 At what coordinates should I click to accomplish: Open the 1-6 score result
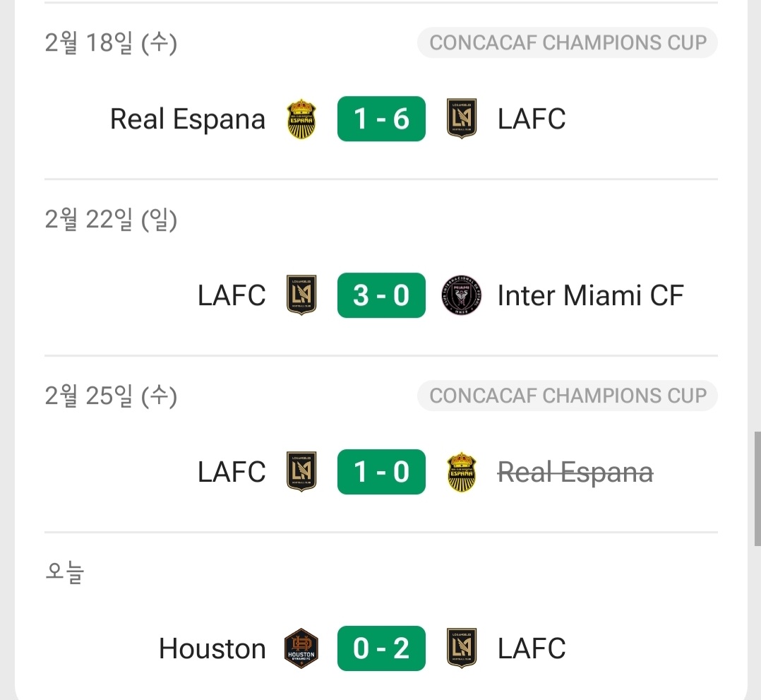[x=381, y=119]
